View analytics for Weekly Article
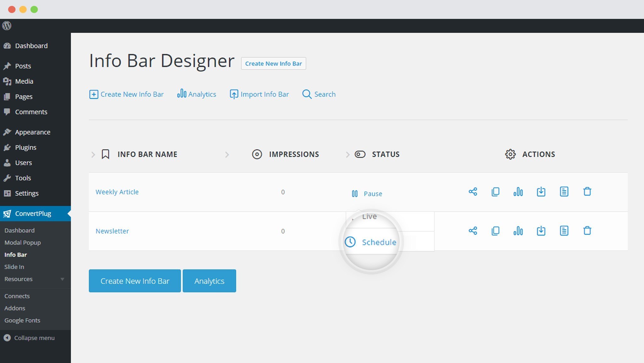644x363 pixels. [x=518, y=192]
